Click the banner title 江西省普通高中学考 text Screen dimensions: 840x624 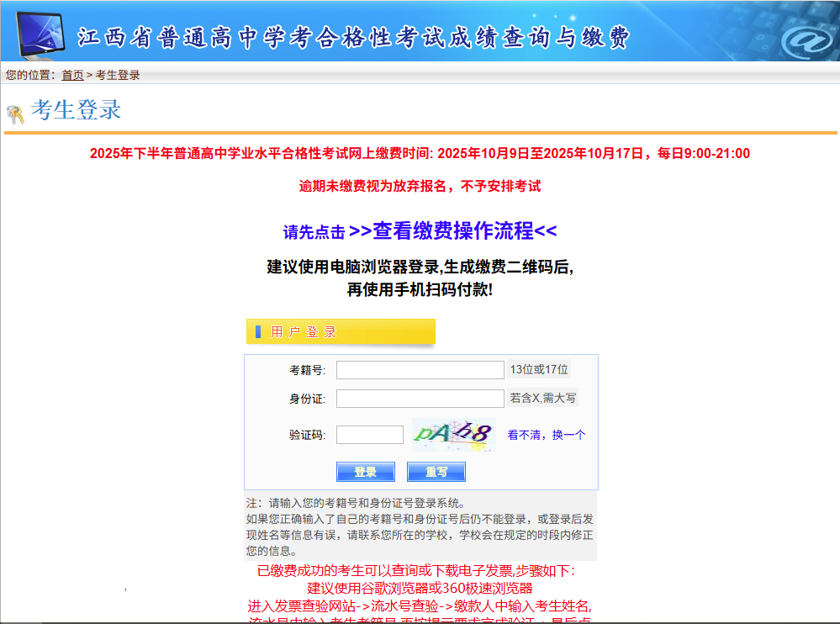click(353, 38)
